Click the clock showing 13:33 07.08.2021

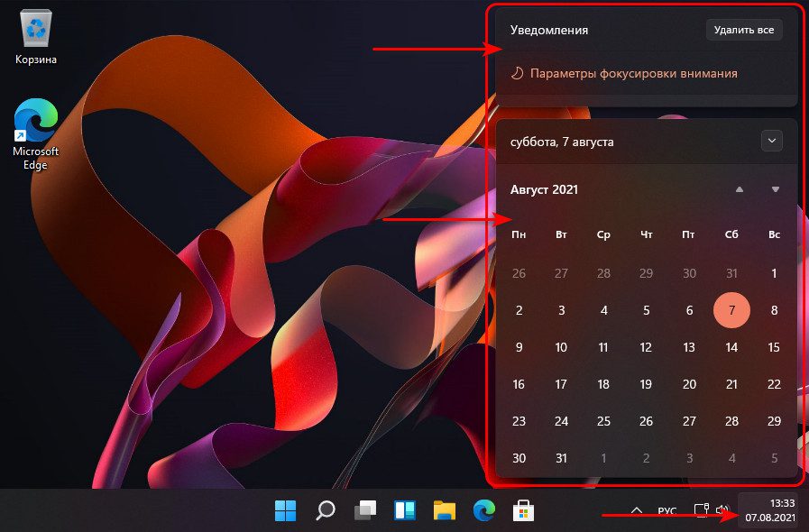pyautogui.click(x=770, y=510)
